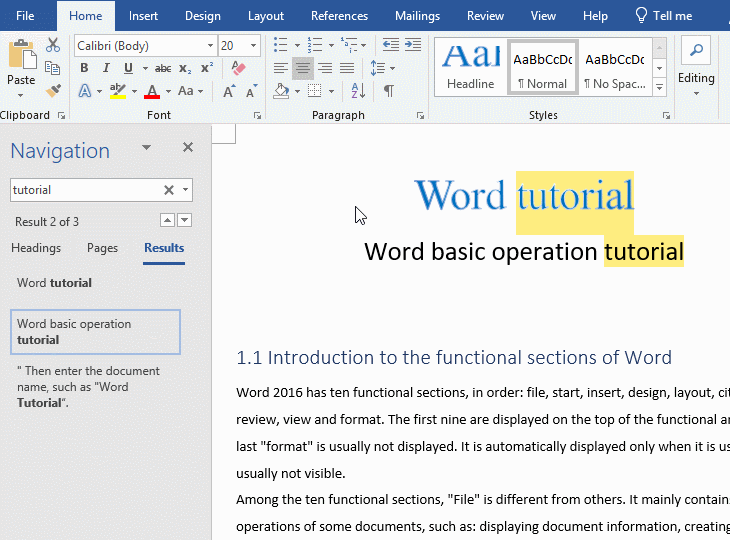Go to previous search result
The width and height of the screenshot is (730, 540).
tap(167, 220)
